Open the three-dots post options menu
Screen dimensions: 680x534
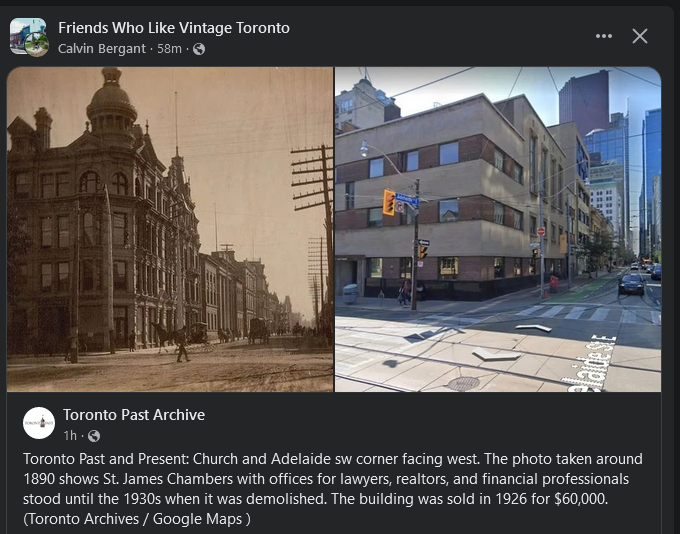604,36
